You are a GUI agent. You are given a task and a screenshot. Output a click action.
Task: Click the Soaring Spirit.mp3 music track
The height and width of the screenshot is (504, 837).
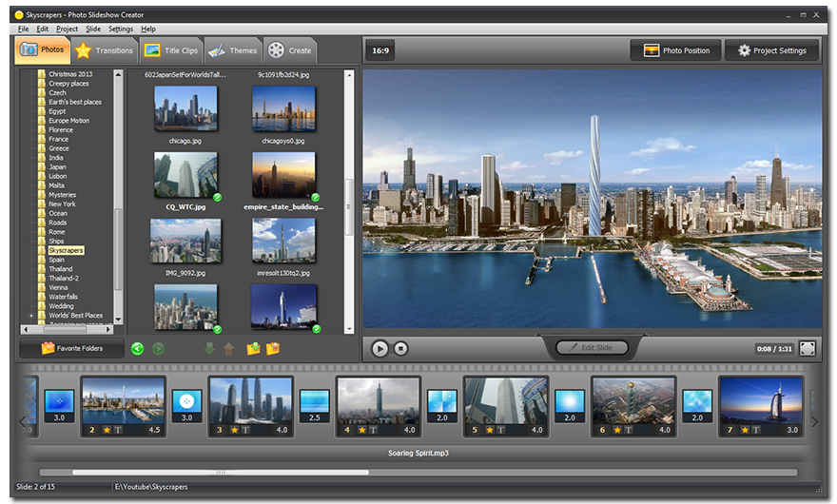coord(418,454)
